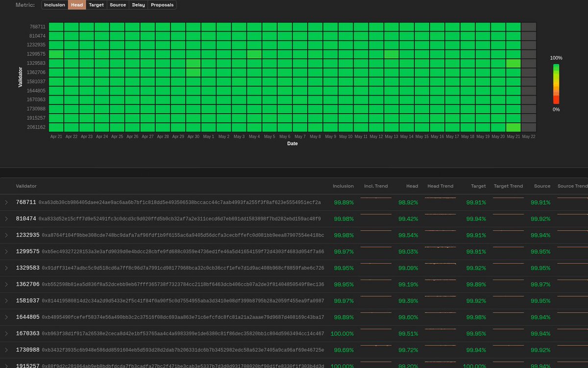Click heatmap x-axis date label May 21
Viewport: 588px width, 368px height.
coord(513,137)
